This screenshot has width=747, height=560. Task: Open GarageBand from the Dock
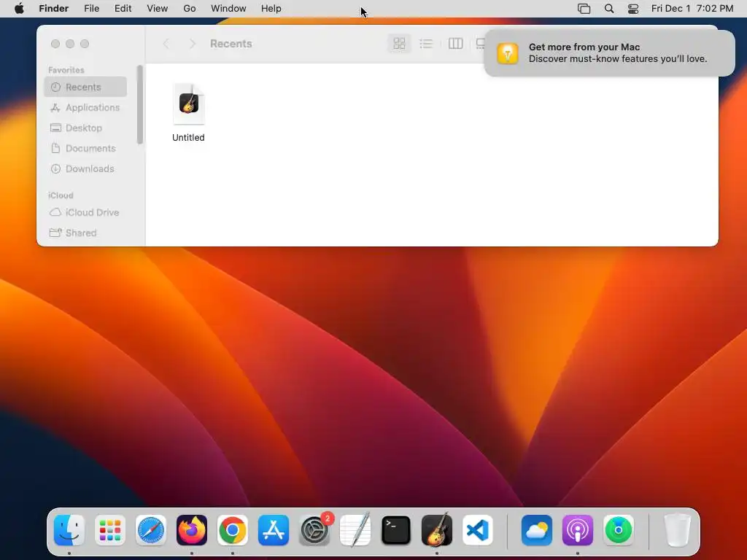437,530
